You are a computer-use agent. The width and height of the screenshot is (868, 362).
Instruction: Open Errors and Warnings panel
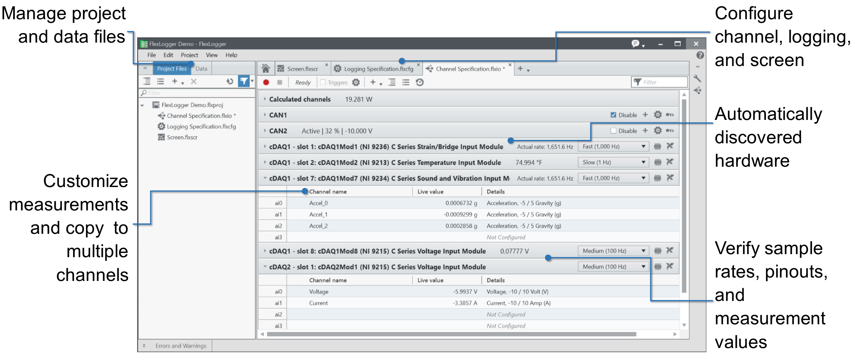coord(180,346)
